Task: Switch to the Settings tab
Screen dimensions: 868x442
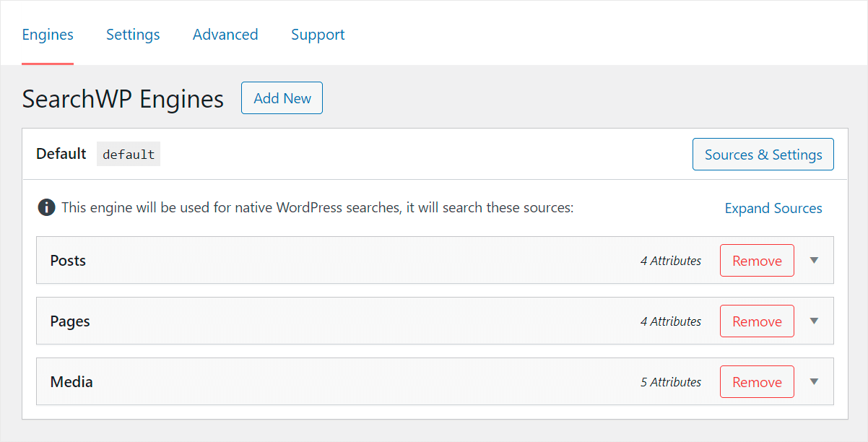Action: click(x=133, y=35)
